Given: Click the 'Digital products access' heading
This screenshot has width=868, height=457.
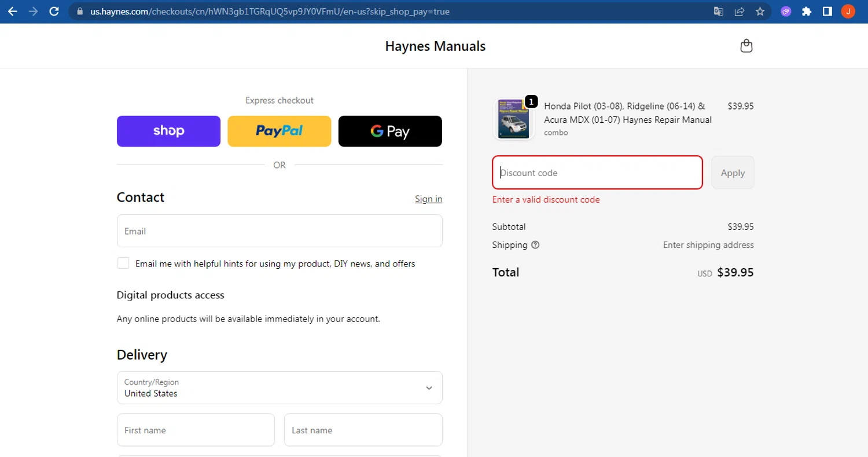Looking at the screenshot, I should click(170, 295).
